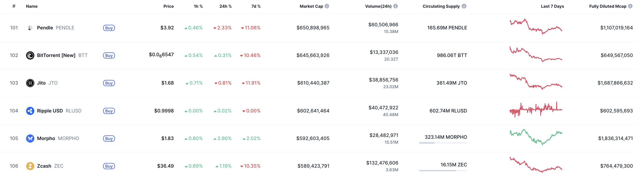Screen dimensions: 644x179
Task: Click the Pendle coin logo icon
Action: pos(30,28)
